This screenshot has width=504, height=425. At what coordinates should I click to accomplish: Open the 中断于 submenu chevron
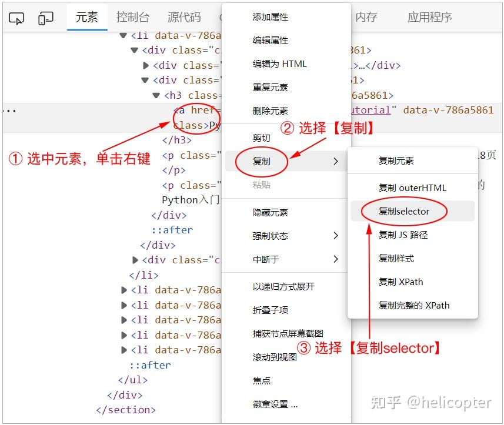click(x=336, y=259)
